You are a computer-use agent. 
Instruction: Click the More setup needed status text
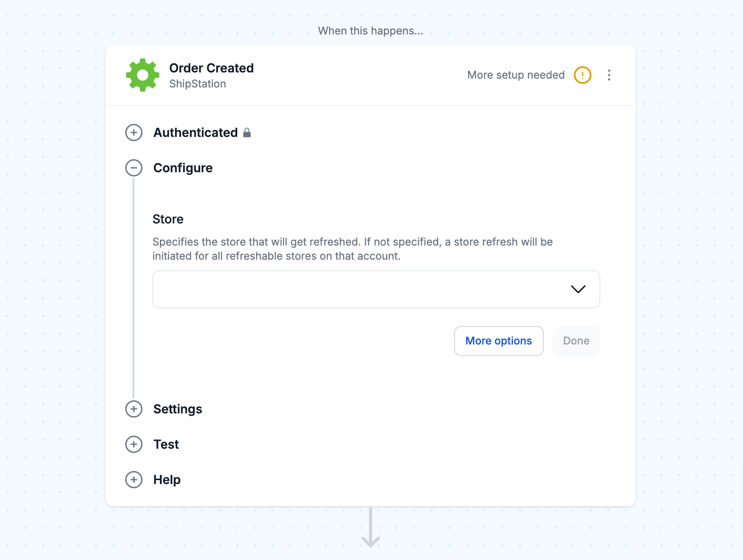click(516, 75)
